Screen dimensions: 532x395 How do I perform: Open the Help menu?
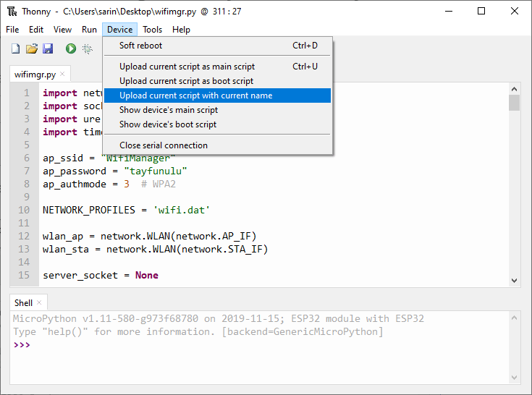click(181, 30)
